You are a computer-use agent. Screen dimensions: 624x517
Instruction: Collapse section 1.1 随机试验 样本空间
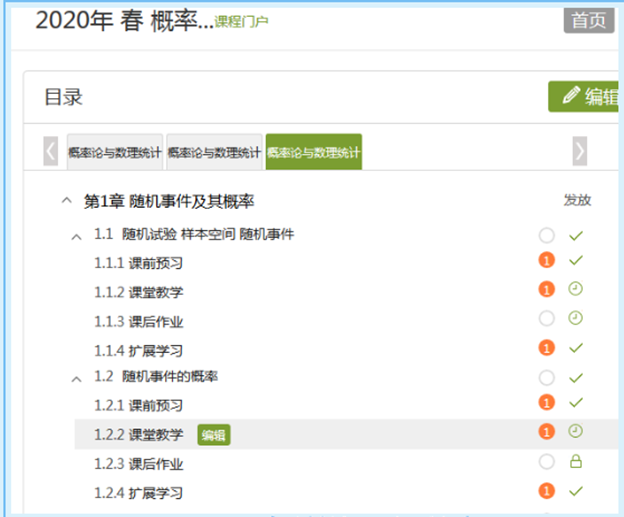pos(77,236)
